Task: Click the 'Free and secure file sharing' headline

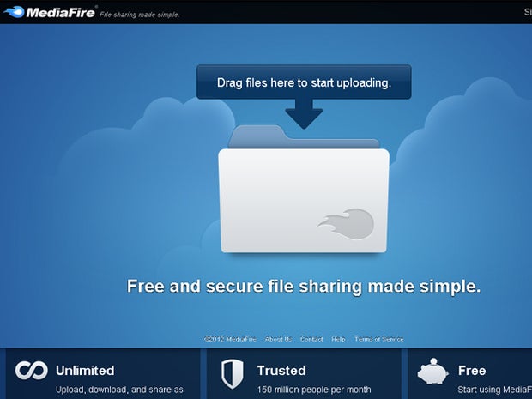Action: click(304, 286)
